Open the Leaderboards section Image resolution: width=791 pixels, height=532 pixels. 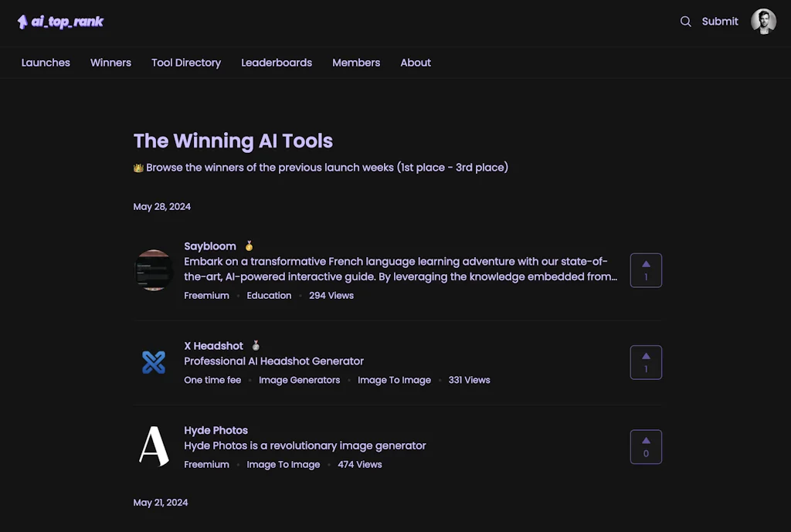[277, 63]
